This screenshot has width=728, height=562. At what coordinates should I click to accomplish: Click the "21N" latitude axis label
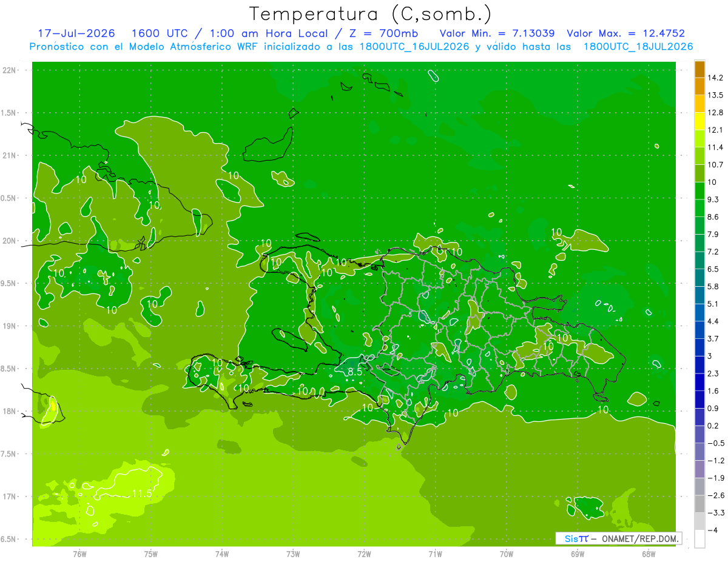click(x=9, y=155)
